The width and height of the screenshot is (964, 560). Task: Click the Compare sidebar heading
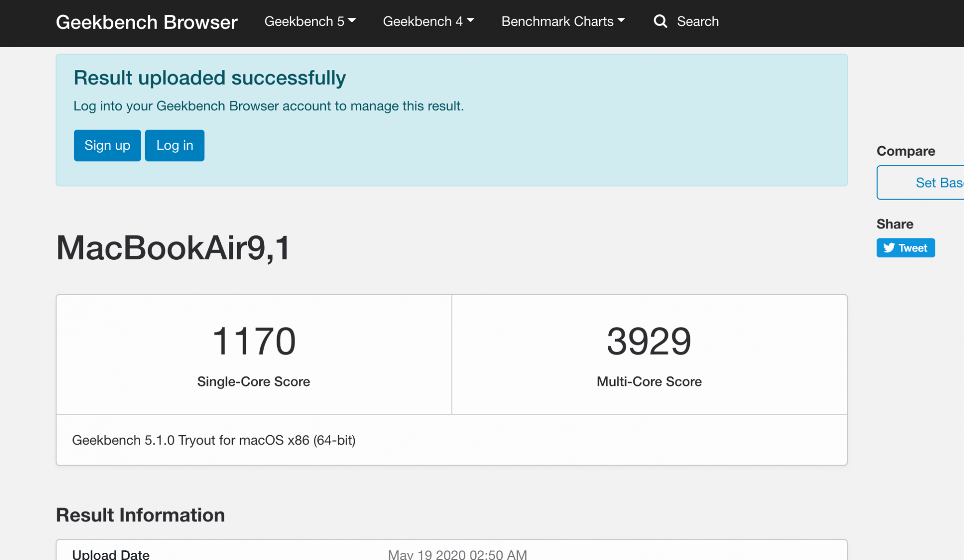(905, 151)
